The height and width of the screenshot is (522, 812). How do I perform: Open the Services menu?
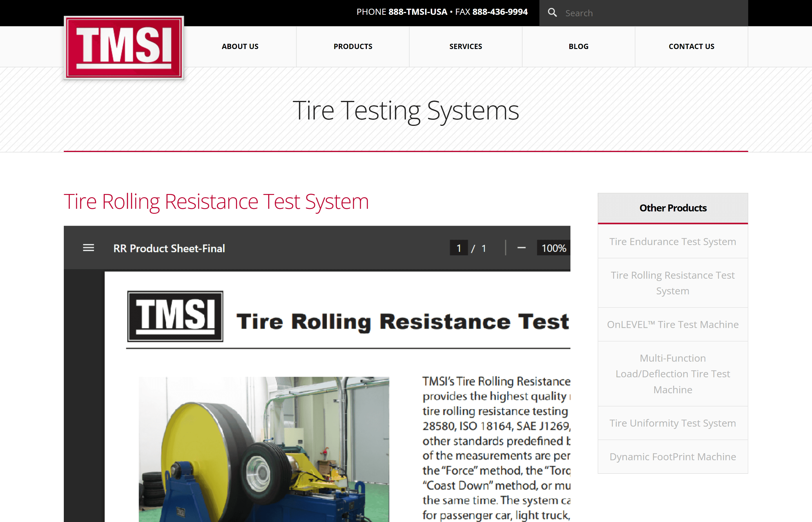click(x=466, y=46)
